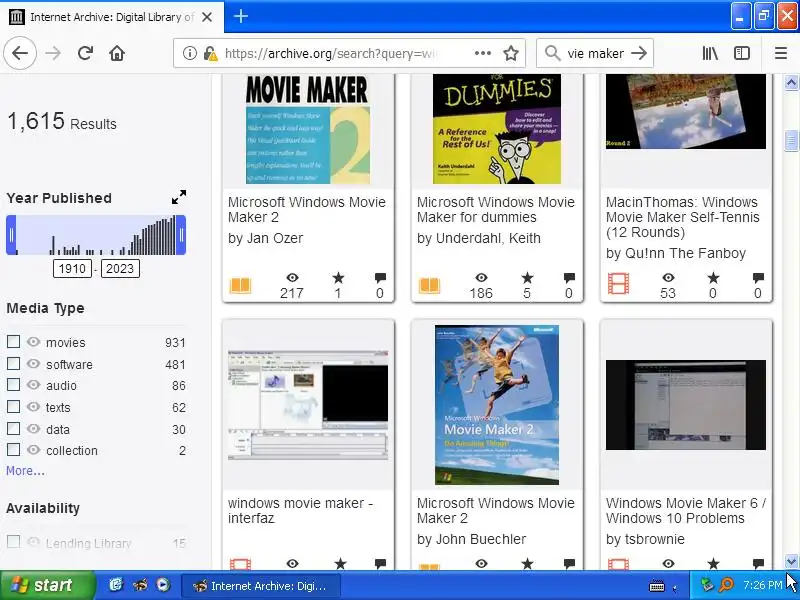This screenshot has width=800, height=600.
Task: Click views eye on windows movie maker interfaz card
Action: 292,563
